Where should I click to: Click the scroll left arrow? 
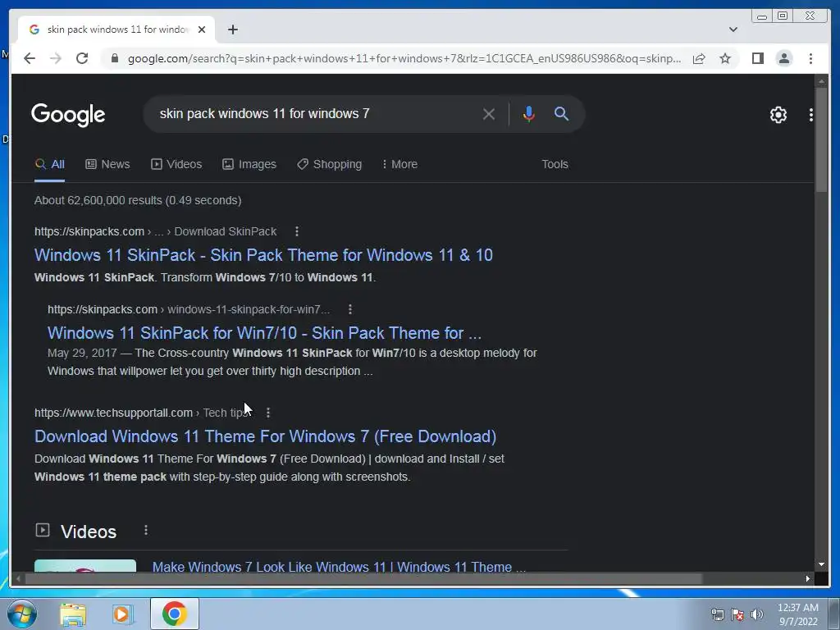(18, 578)
